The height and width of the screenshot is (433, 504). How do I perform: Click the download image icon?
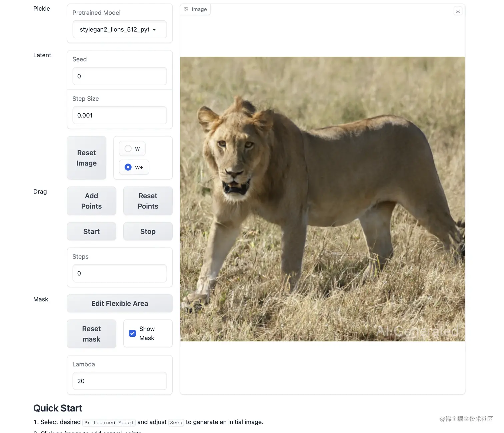[x=458, y=11]
